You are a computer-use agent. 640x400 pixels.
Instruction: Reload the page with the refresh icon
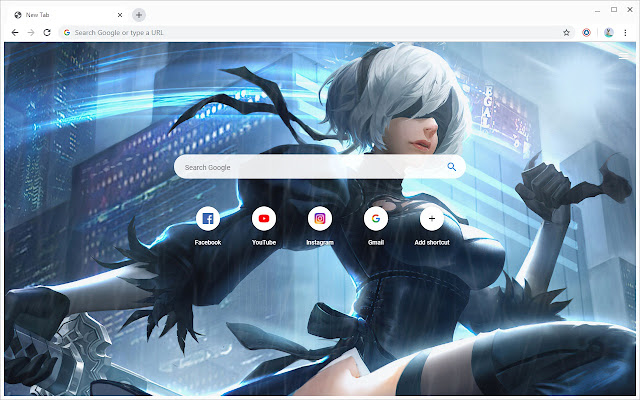47,33
